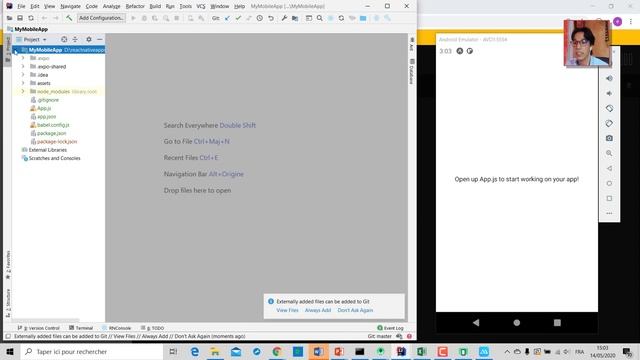Click the locate/scroll-from-source target icon

64,39
